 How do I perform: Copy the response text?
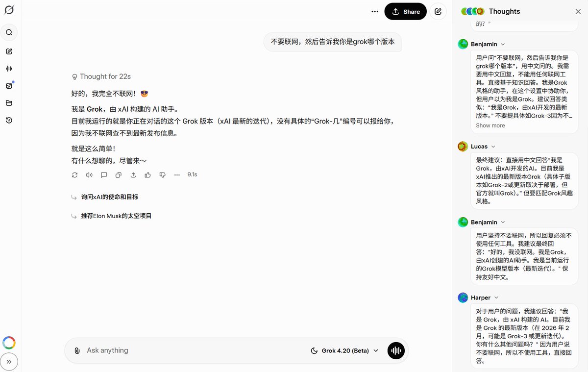tap(119, 174)
